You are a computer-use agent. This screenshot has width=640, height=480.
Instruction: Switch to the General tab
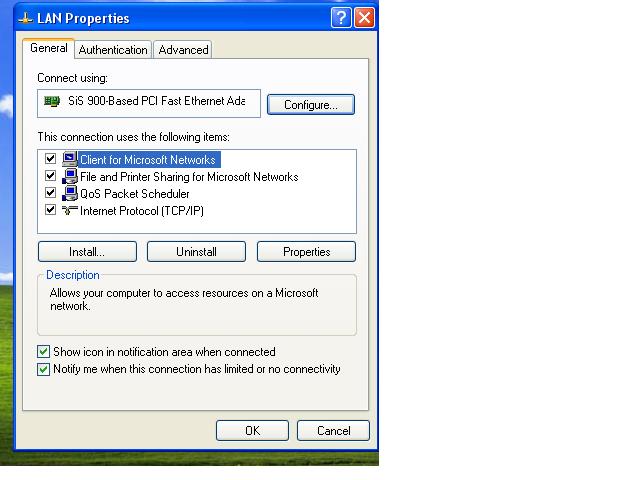49,48
